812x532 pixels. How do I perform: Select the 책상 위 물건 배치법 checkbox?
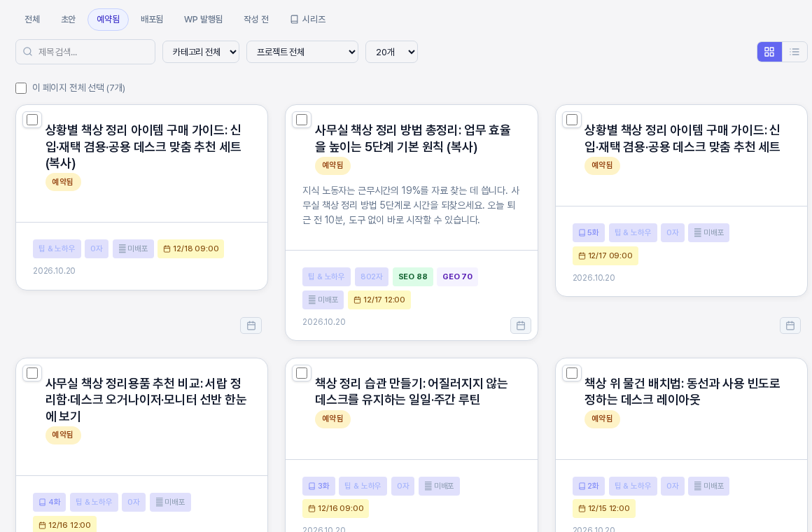[x=572, y=373]
